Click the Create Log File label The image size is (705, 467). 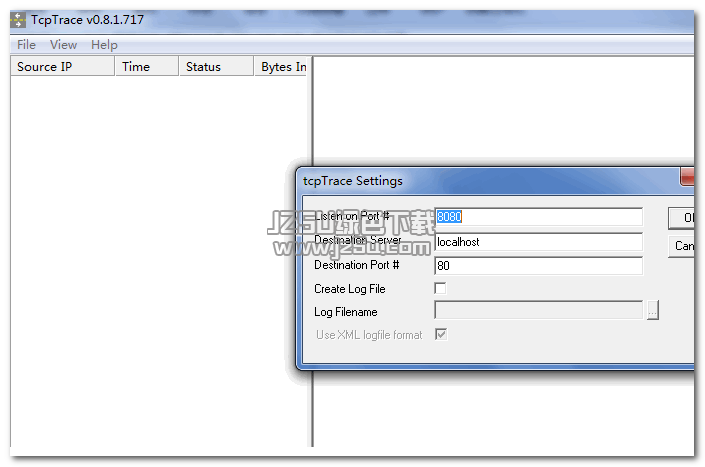pyautogui.click(x=350, y=289)
